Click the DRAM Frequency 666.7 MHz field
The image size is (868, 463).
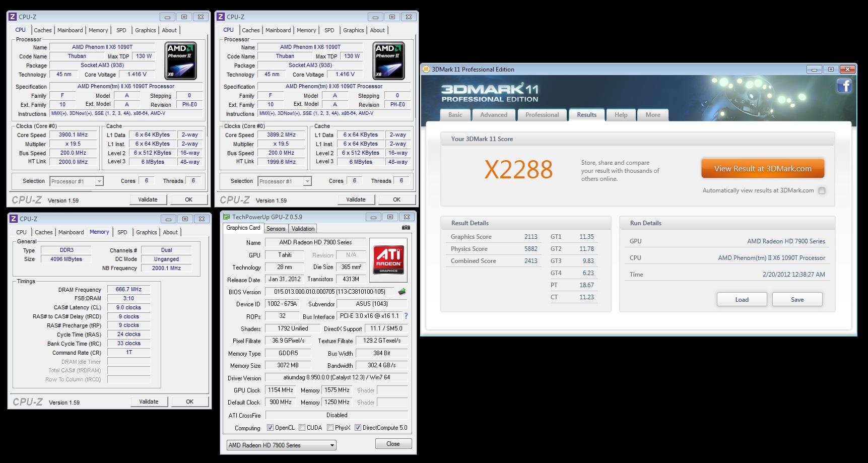click(128, 290)
